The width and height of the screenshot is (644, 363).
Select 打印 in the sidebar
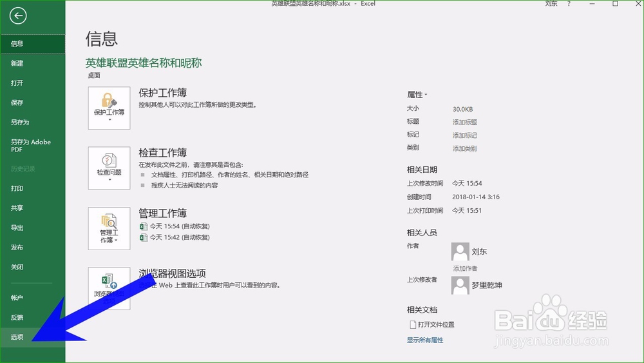(32, 188)
